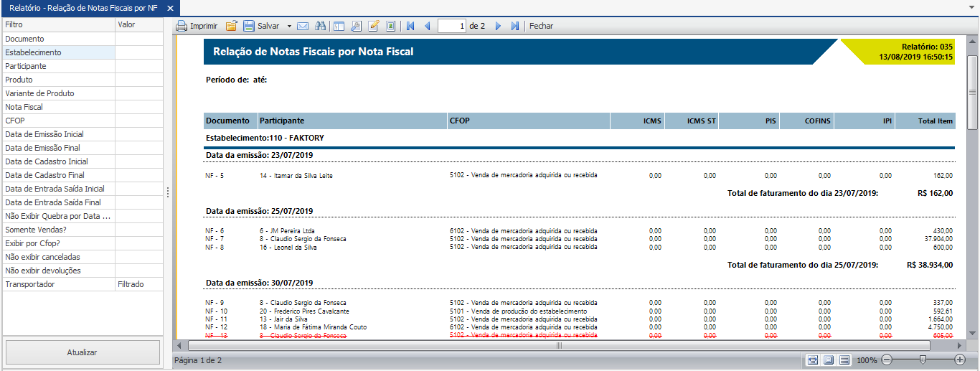Image resolution: width=980 pixels, height=371 pixels.
Task: Enable continuous page layout view
Action: (844, 360)
